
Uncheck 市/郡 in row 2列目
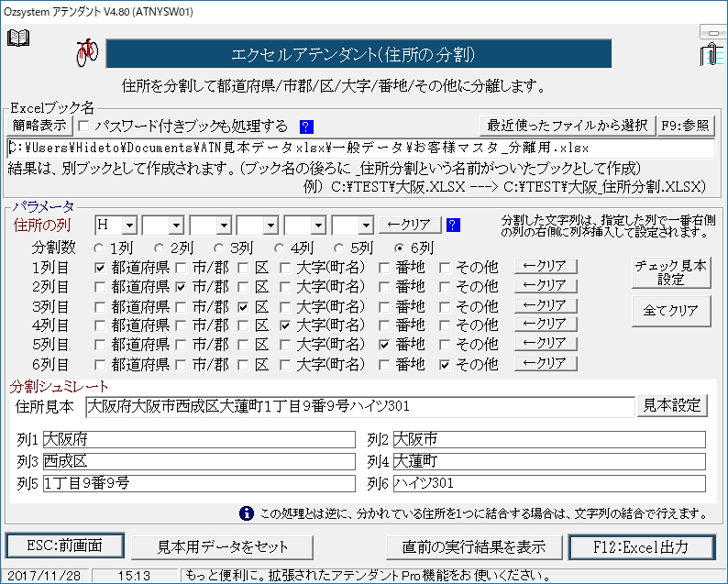pyautogui.click(x=181, y=287)
